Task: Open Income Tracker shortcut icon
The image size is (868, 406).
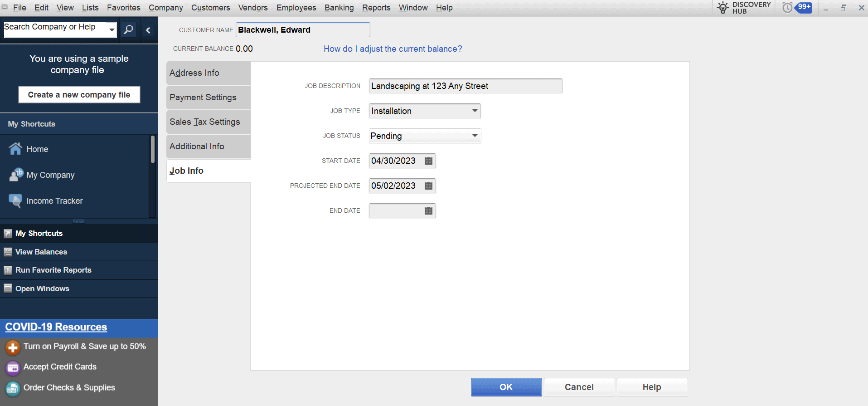Action: point(15,201)
